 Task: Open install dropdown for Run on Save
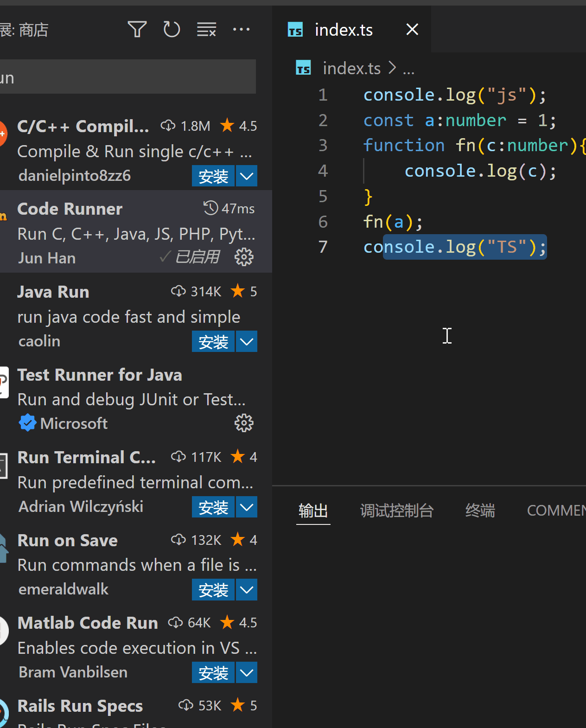point(247,590)
